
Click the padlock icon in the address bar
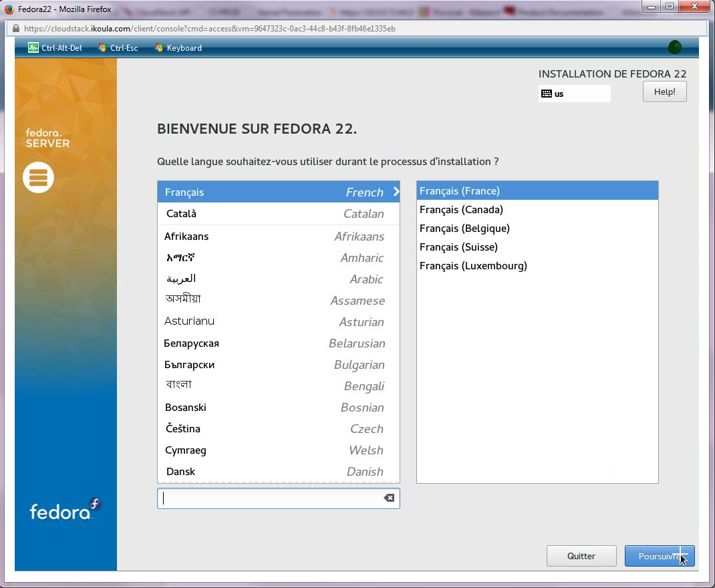click(15, 29)
